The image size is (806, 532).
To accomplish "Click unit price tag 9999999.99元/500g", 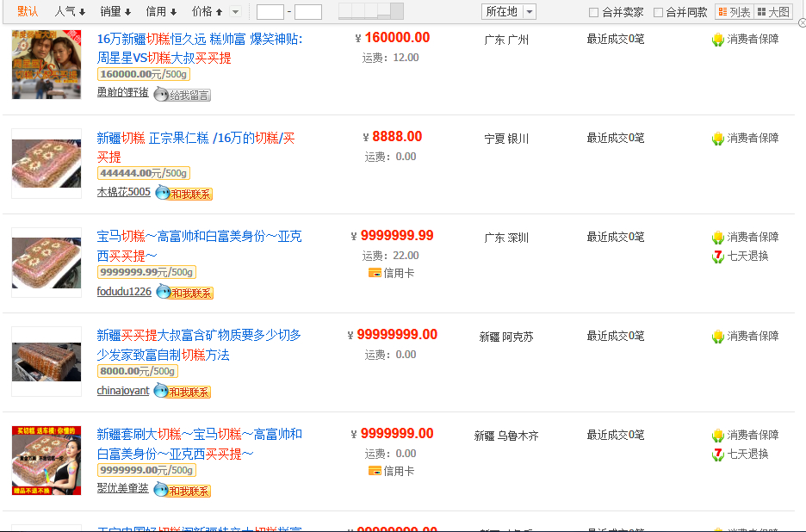I will point(146,272).
